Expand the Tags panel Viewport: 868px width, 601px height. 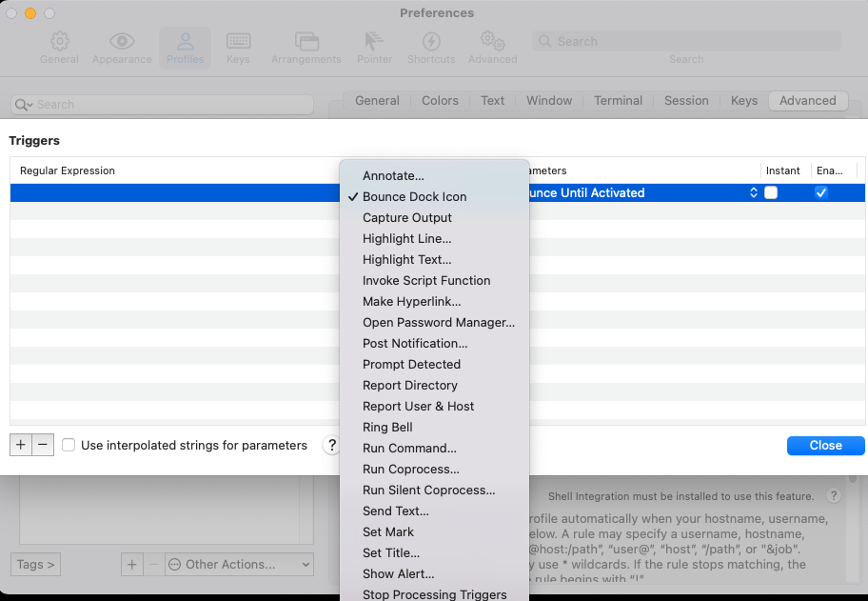[x=35, y=565]
